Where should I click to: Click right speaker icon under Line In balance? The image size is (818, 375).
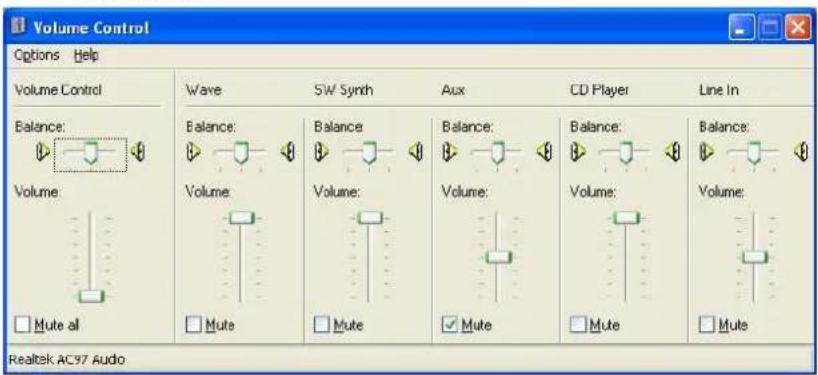pos(800,151)
